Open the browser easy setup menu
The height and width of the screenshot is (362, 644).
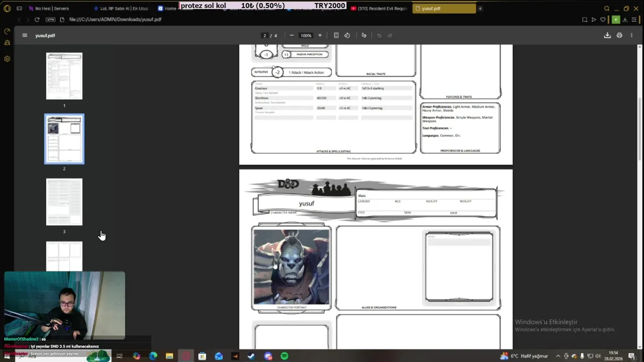(634, 20)
